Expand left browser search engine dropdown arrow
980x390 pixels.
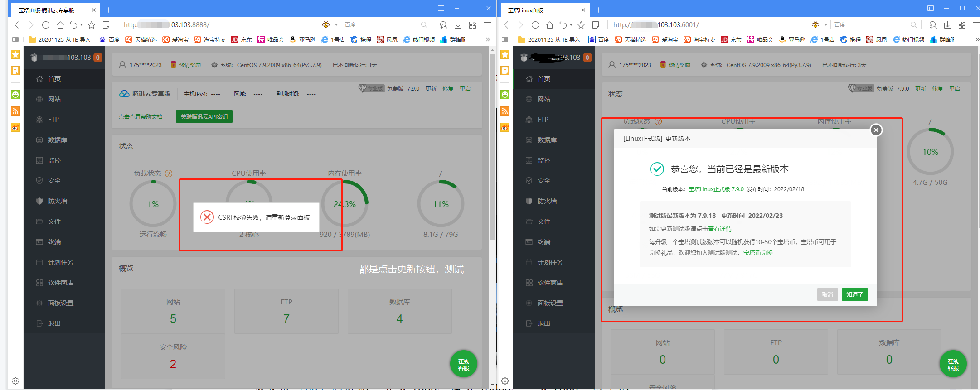(x=336, y=25)
